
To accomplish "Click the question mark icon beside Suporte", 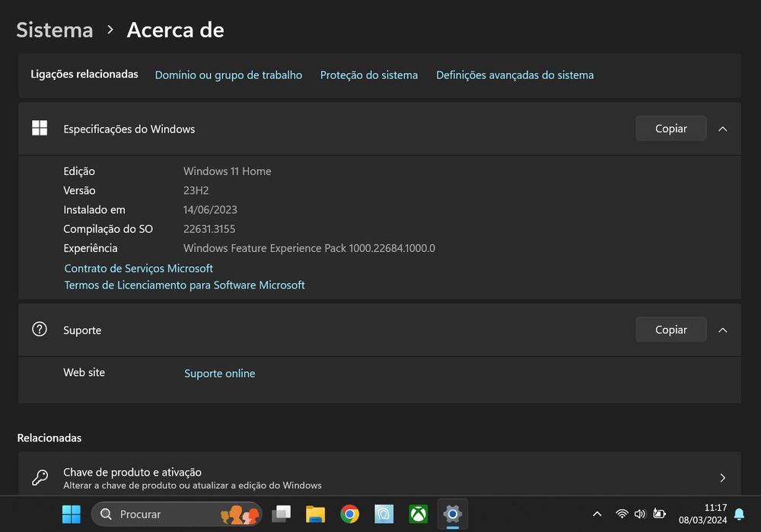I will (40, 329).
